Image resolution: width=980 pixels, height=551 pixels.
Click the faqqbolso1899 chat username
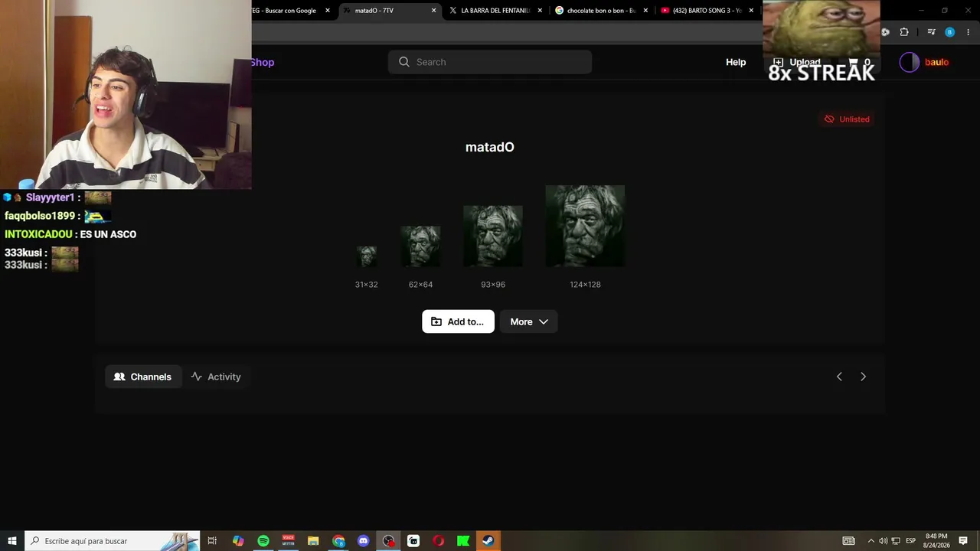(40, 216)
